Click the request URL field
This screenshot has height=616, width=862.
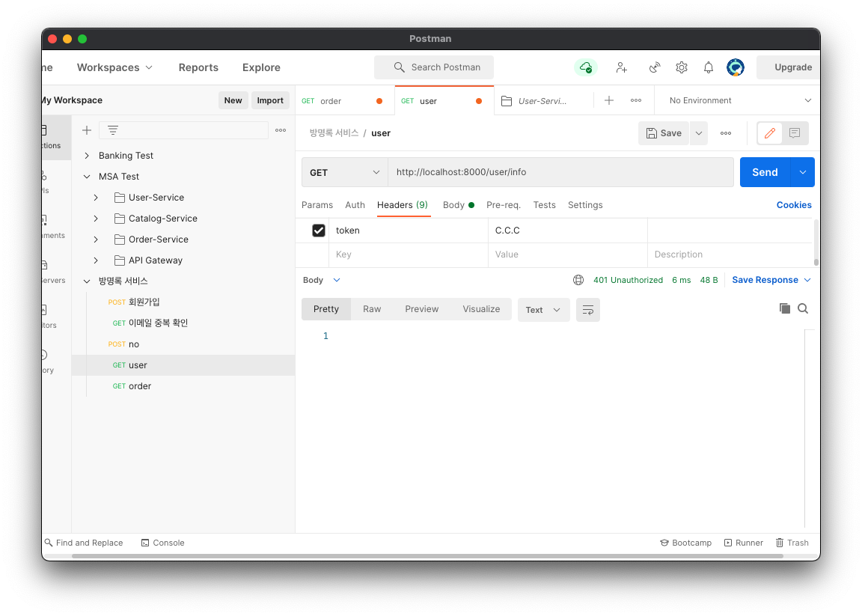point(560,172)
